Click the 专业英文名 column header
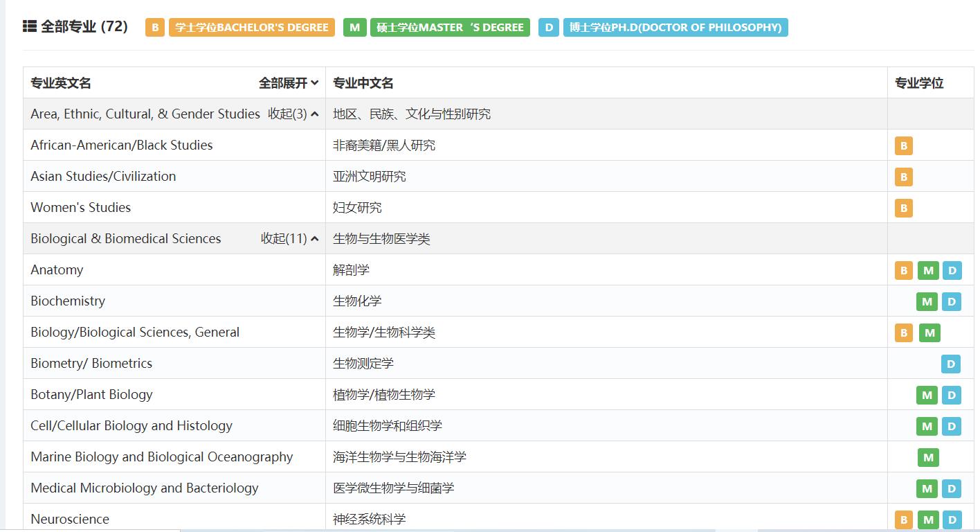Viewport: 980px width, 532px height. click(x=61, y=83)
